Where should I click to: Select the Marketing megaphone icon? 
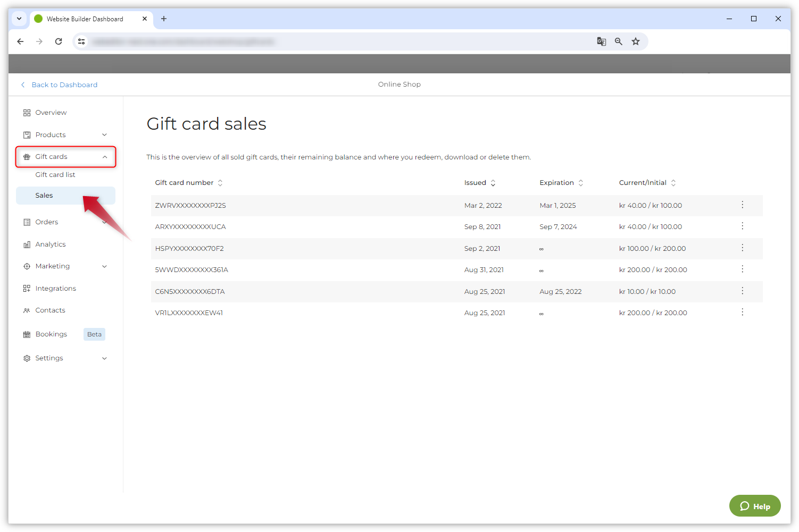point(27,266)
